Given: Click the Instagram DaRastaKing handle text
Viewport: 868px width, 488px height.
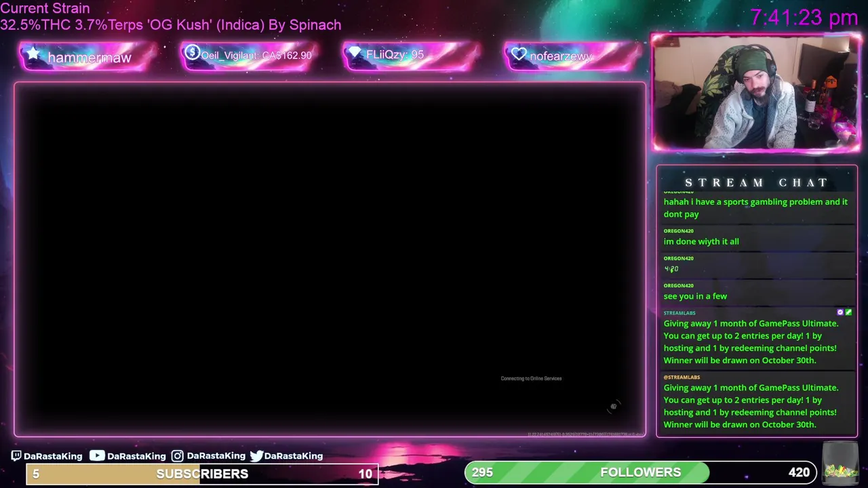Looking at the screenshot, I should click(216, 455).
